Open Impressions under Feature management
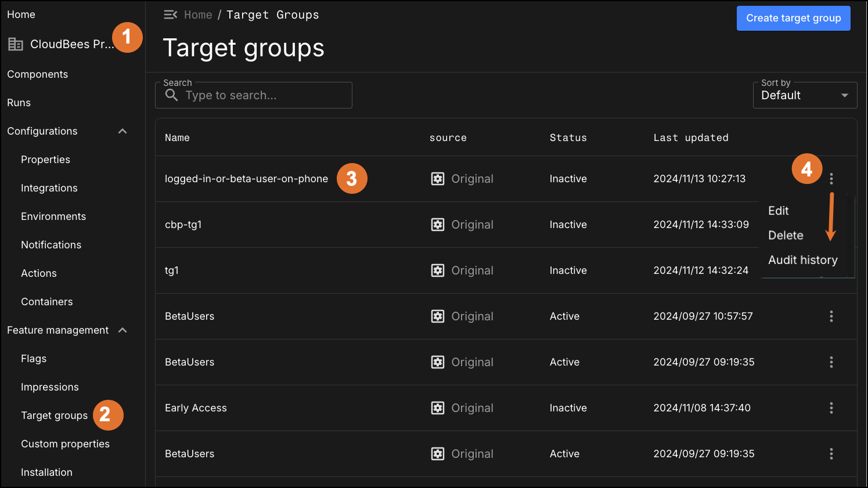Viewport: 868px width, 488px height. point(50,387)
